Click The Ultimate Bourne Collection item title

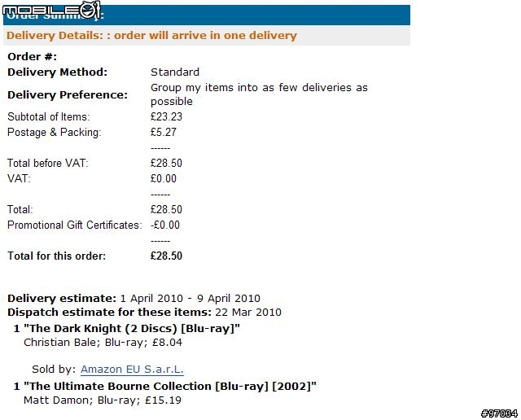click(170, 385)
